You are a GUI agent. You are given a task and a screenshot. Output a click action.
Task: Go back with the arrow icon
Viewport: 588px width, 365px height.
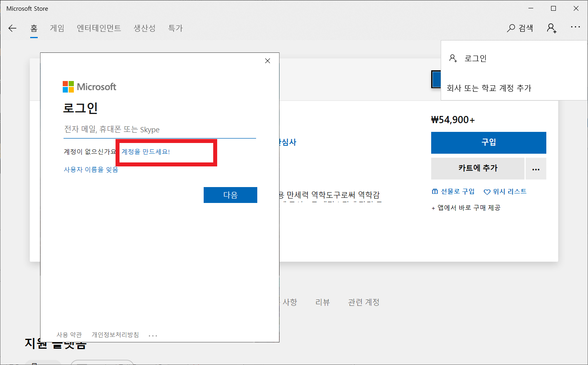coord(12,28)
